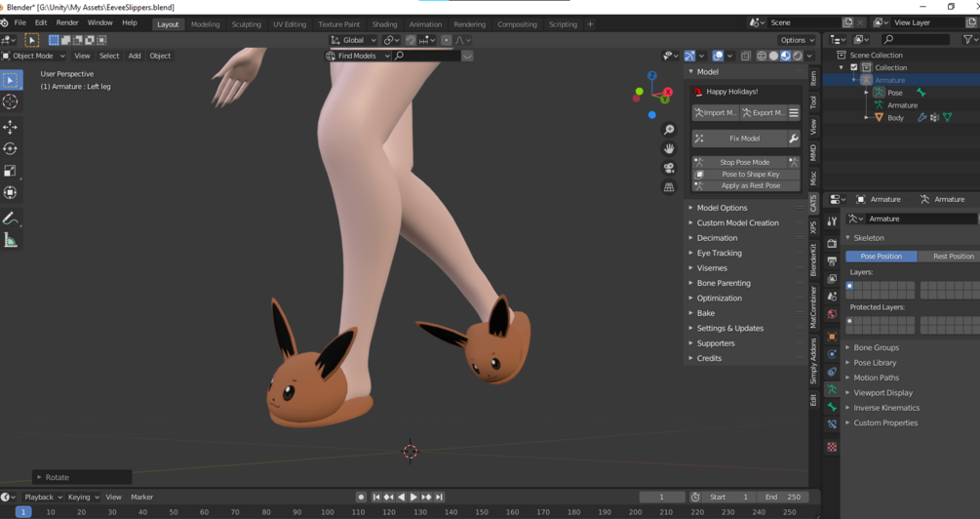Open Object Mode dropdown
Viewport: 980px width, 519px height.
pos(34,56)
